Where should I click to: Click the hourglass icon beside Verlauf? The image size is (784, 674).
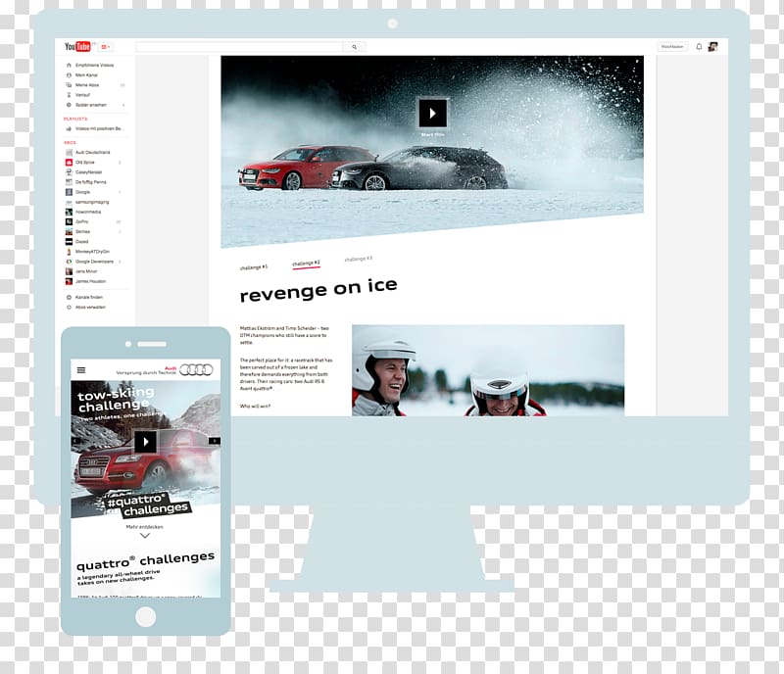69,95
